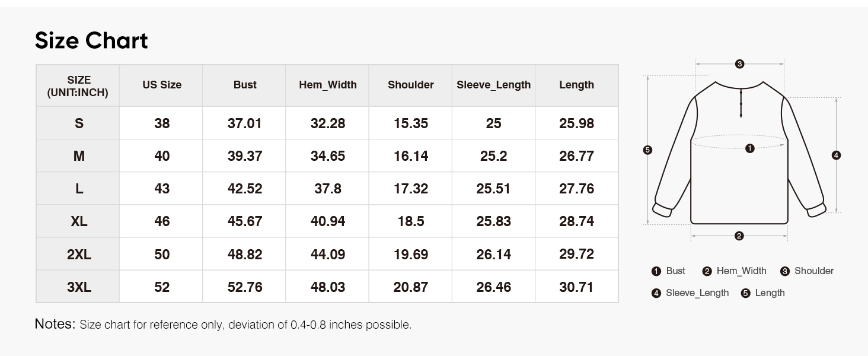Select the XL size row label
The height and width of the screenshot is (356, 868).
click(x=79, y=221)
